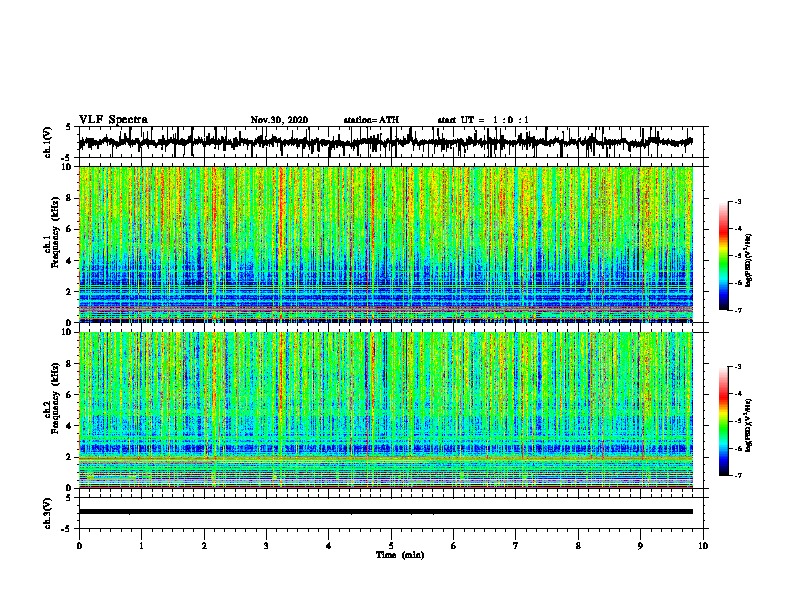Click the "3" tick on the Time axis

point(266,546)
